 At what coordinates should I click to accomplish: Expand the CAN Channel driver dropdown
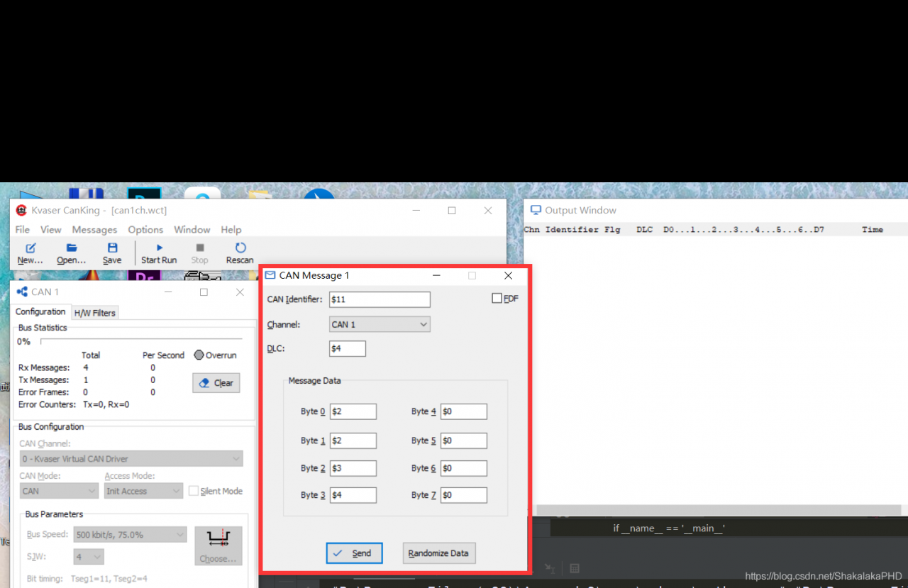pos(131,459)
